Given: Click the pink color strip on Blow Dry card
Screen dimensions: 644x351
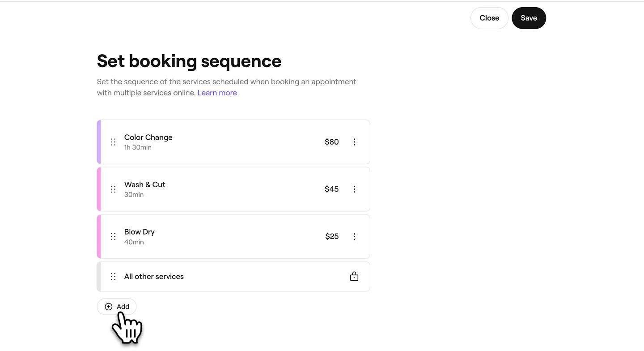Looking at the screenshot, I should point(99,236).
